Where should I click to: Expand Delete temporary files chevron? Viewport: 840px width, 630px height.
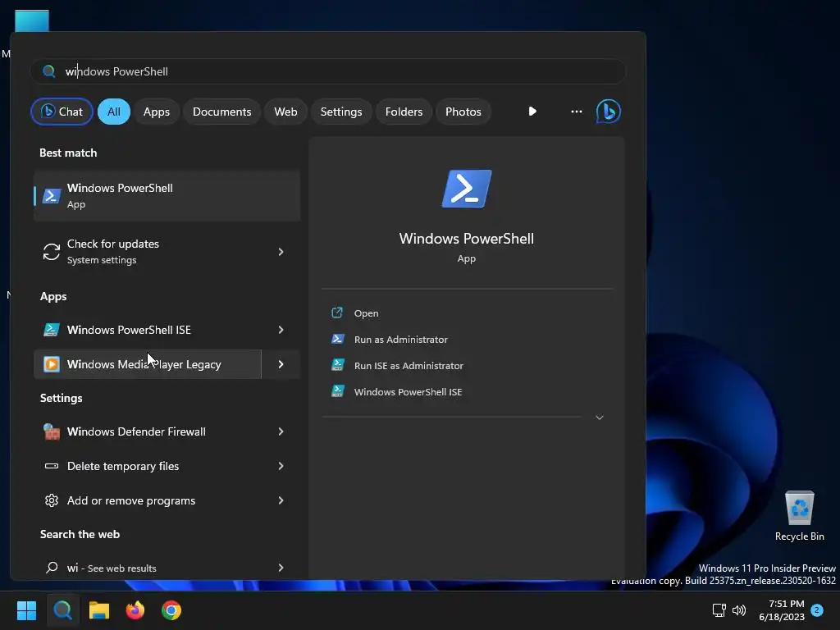click(x=281, y=466)
